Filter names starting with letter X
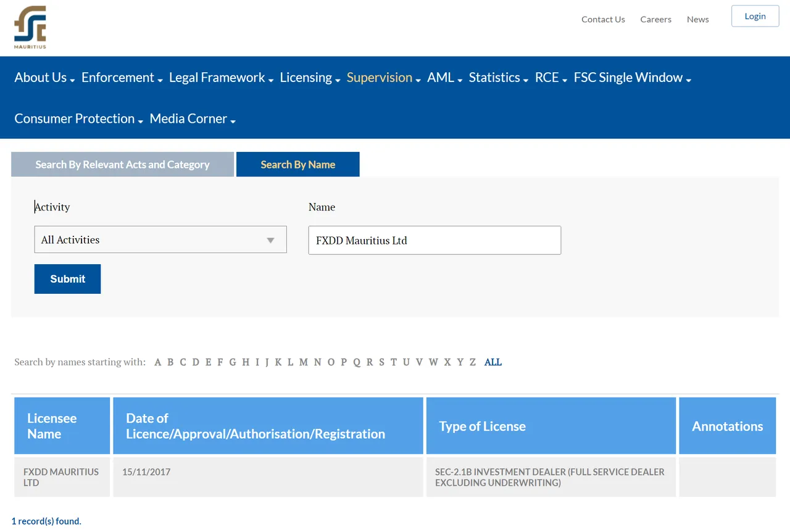The width and height of the screenshot is (790, 532). coord(447,362)
